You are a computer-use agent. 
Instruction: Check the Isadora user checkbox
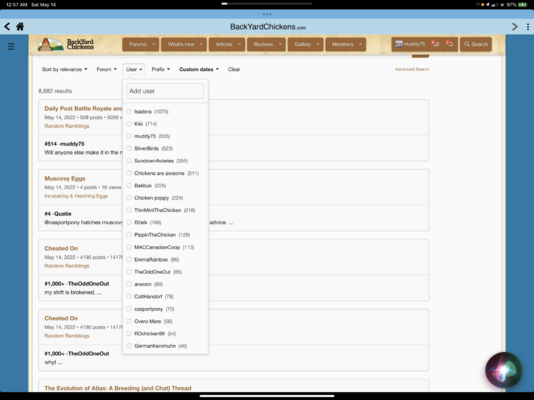[129, 111]
